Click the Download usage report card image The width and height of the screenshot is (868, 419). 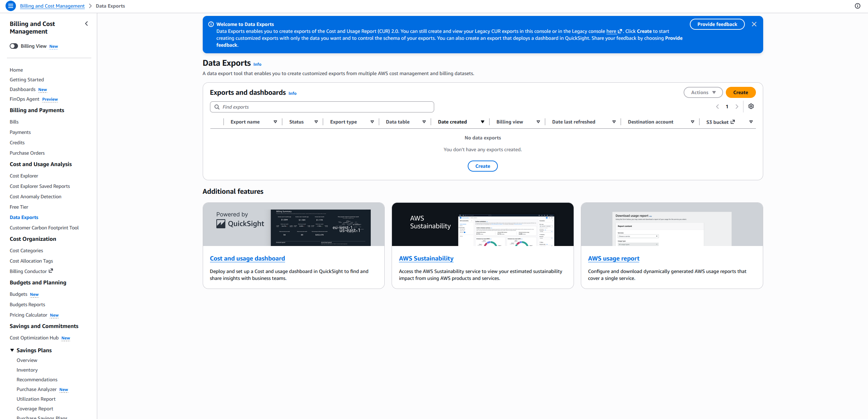point(672,224)
